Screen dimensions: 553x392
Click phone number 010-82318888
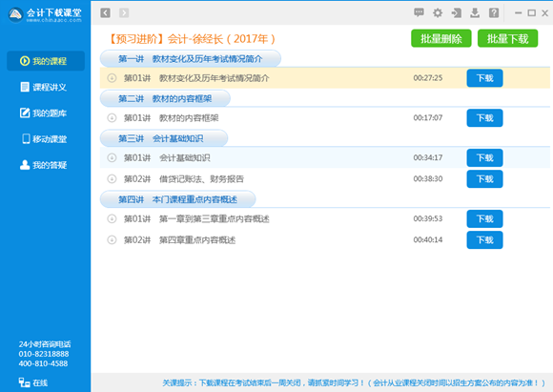[x=44, y=354]
